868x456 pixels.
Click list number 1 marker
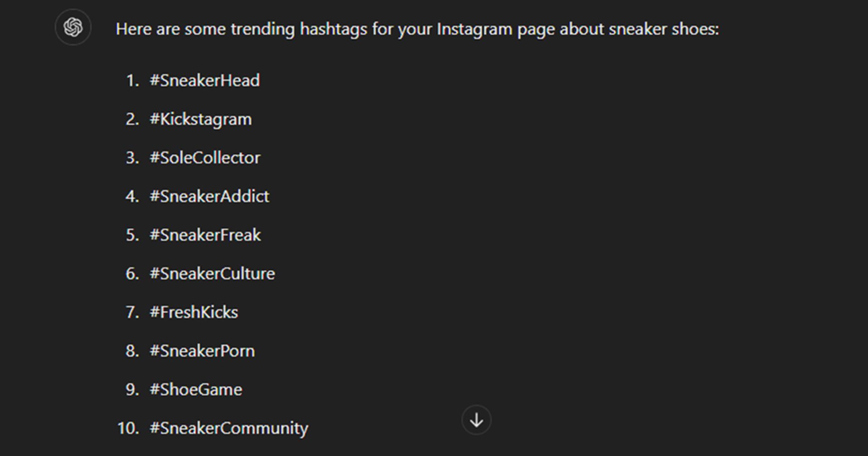click(133, 81)
